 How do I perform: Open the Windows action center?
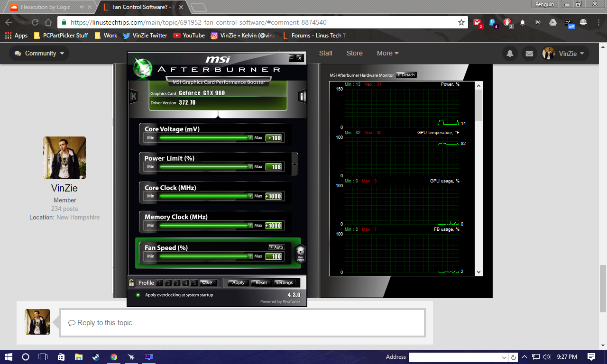point(591,357)
